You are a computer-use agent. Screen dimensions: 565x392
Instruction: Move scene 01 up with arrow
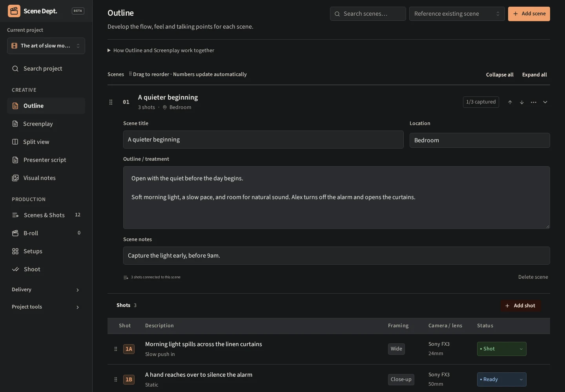510,102
